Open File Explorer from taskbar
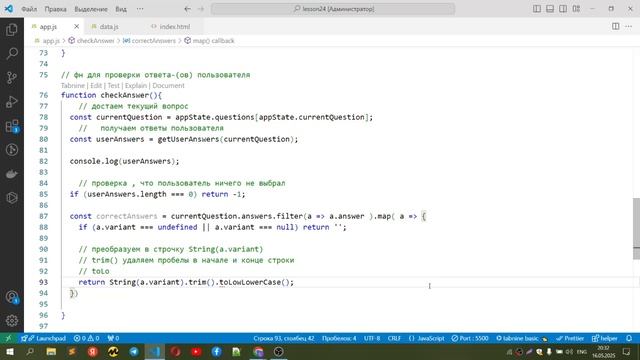 pyautogui.click(x=51, y=351)
